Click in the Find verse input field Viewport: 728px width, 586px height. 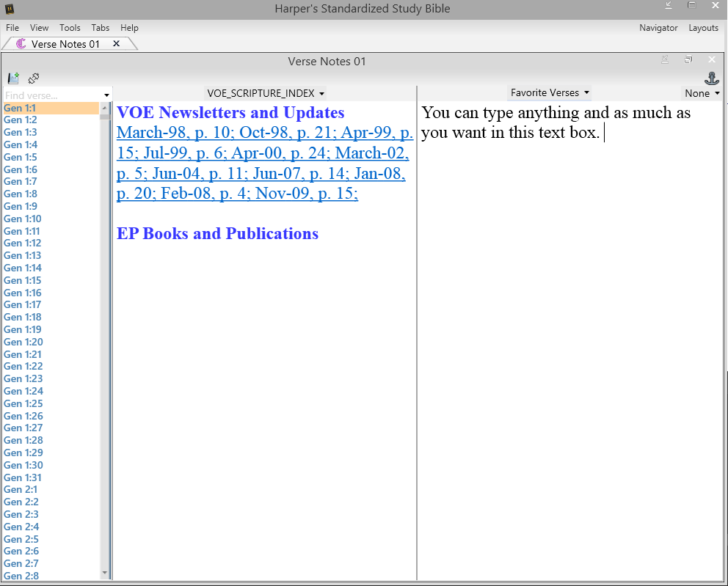coord(53,95)
